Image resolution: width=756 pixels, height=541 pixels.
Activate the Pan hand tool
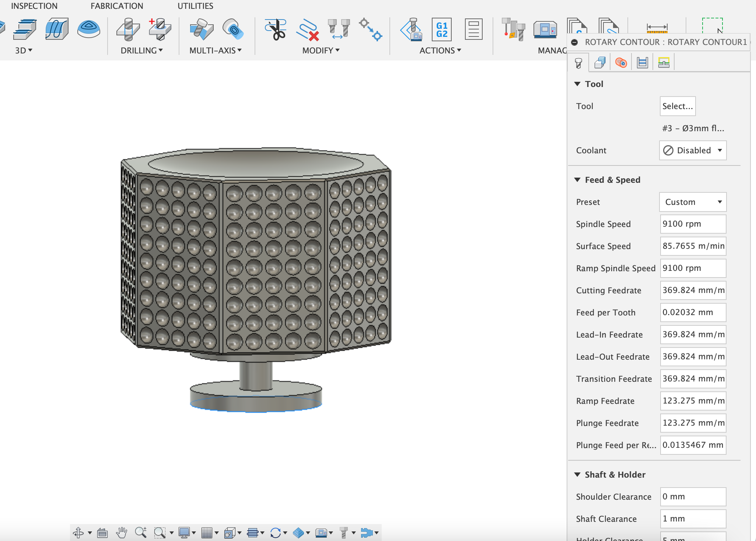click(122, 533)
